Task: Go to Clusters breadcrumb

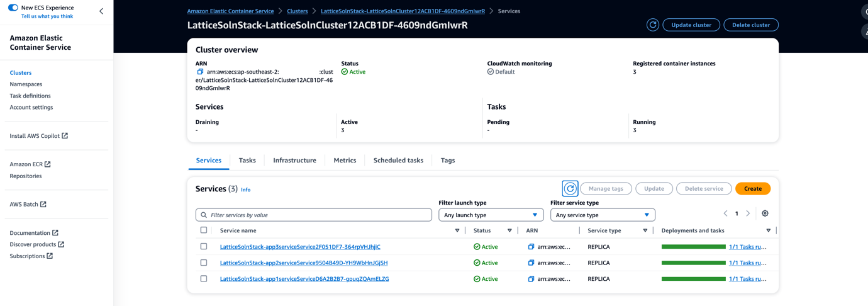Action: pyautogui.click(x=298, y=11)
